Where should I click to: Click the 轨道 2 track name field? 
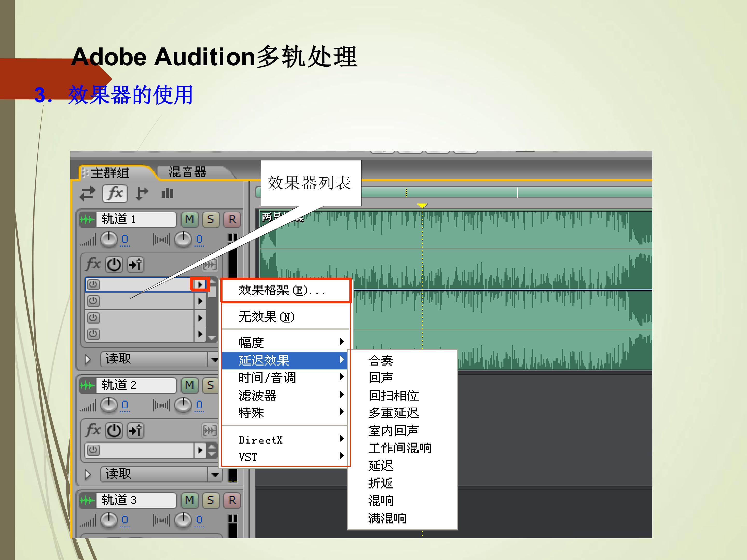[136, 385]
